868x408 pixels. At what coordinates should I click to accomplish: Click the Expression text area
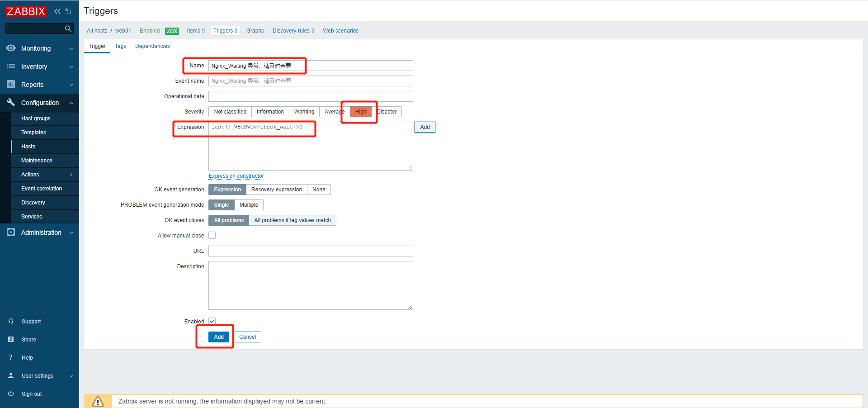(311, 146)
